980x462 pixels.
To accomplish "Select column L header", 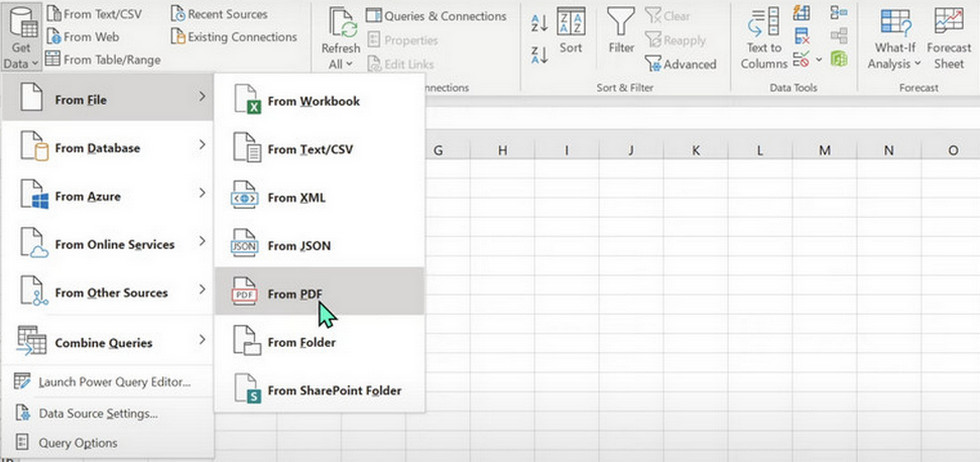I will pos(760,150).
